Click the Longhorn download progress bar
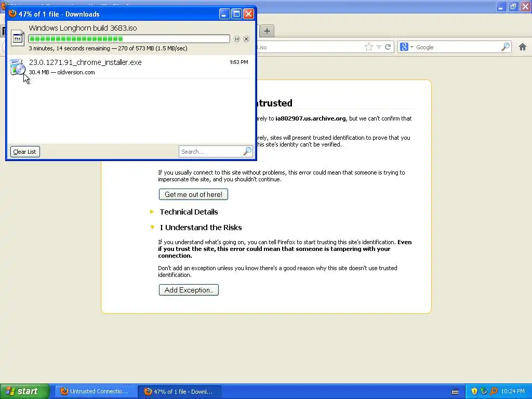The image size is (532, 399). click(x=129, y=38)
